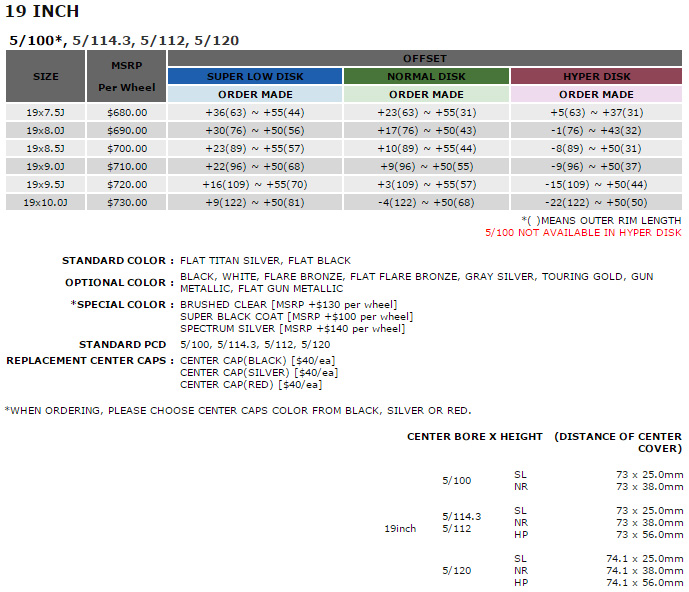Click the +23(89) ~ +55(57) offset cell

[x=255, y=149]
